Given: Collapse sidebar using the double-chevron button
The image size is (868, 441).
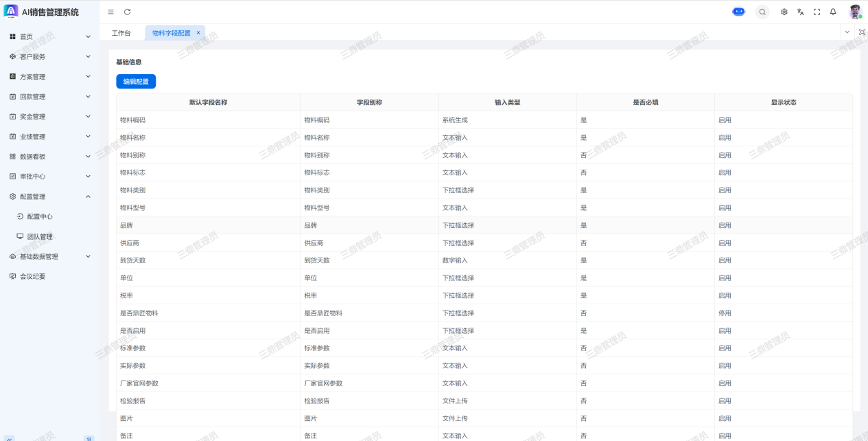Looking at the screenshot, I should click(10, 438).
